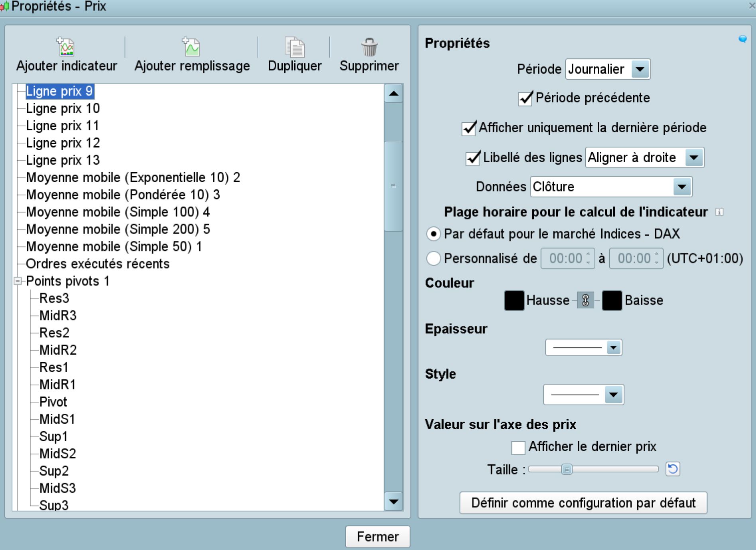Click the list scroll up arrow
The image size is (756, 550).
[394, 94]
